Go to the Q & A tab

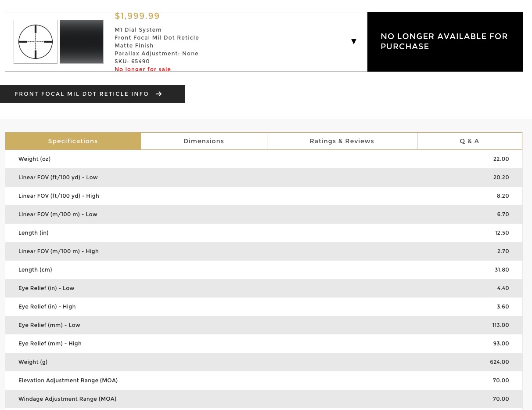tap(469, 141)
